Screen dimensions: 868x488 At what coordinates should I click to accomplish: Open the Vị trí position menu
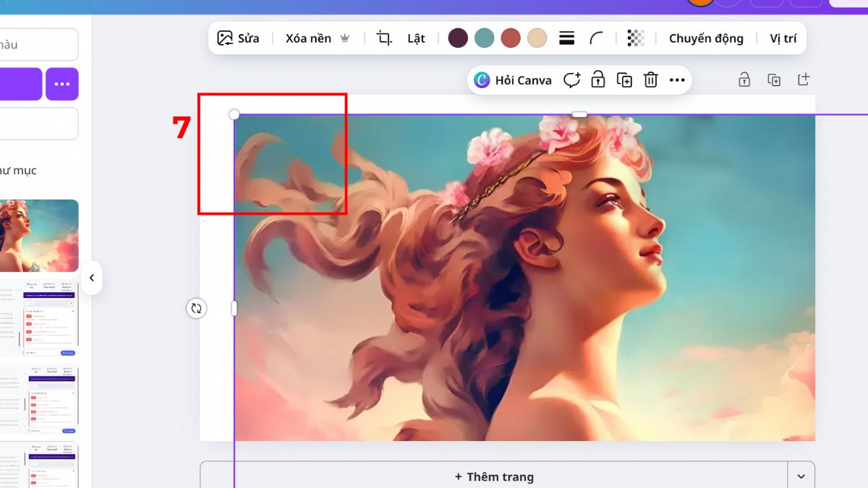[x=784, y=38]
